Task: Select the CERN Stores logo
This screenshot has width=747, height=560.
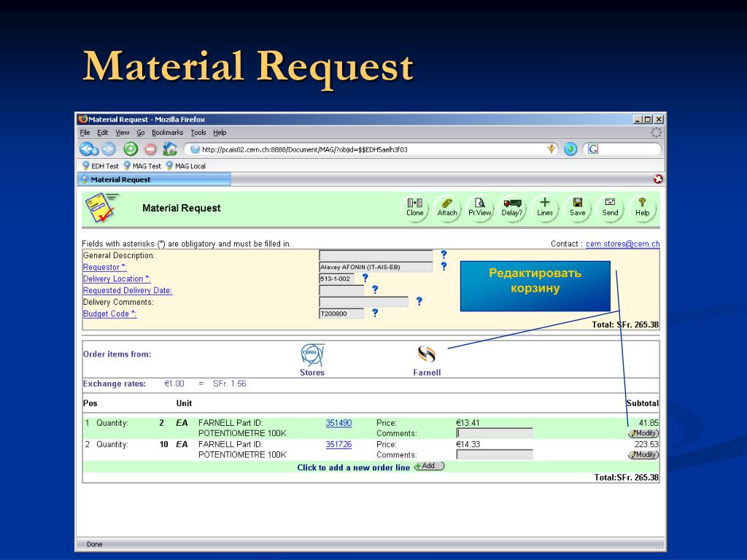Action: coord(312,355)
